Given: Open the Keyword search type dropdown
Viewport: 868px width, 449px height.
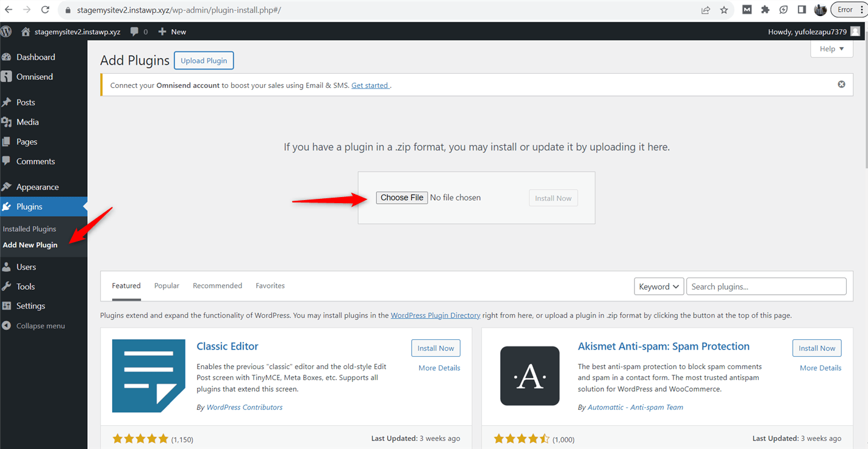Looking at the screenshot, I should click(659, 287).
